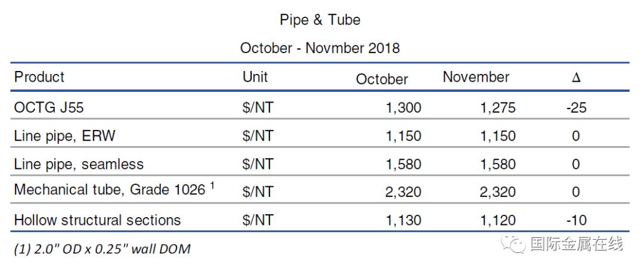
Task: Select the 2,320 October mechanical tube price
Action: tap(403, 192)
